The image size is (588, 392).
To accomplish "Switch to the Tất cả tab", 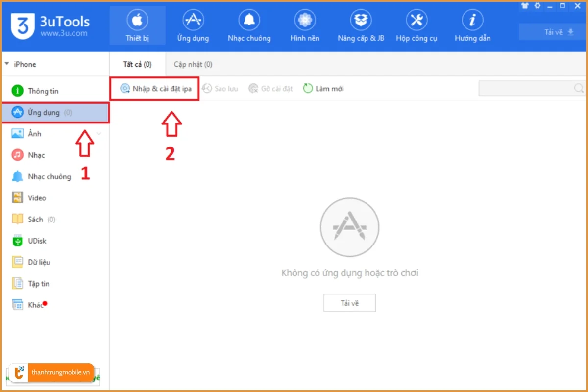I will 137,64.
